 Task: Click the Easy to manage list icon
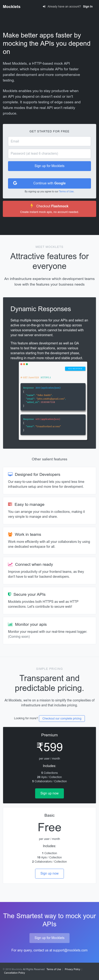point(10,504)
